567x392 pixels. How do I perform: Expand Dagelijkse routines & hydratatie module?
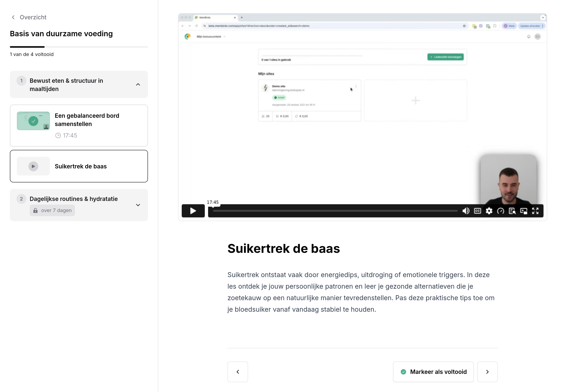(138, 205)
